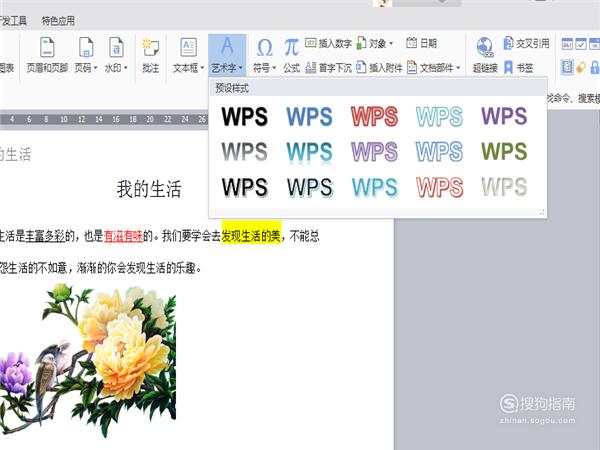
Task: Insert a 超链接 hyperlink
Action: click(485, 55)
